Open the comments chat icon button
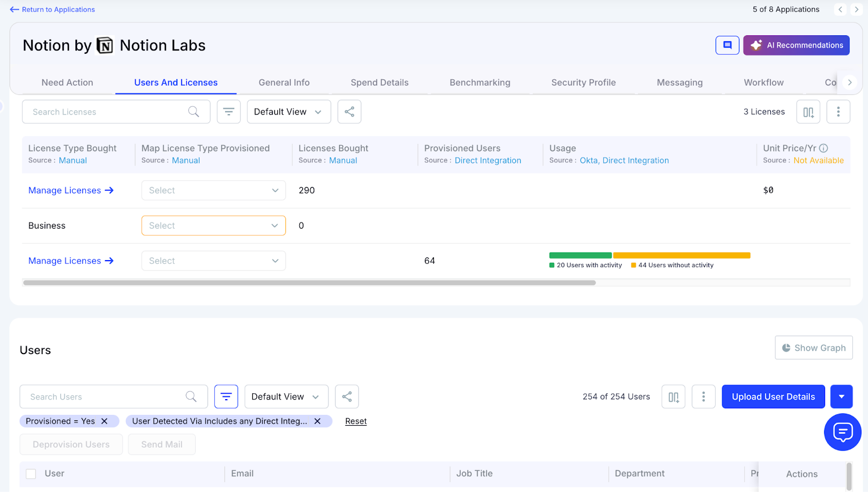 [727, 45]
